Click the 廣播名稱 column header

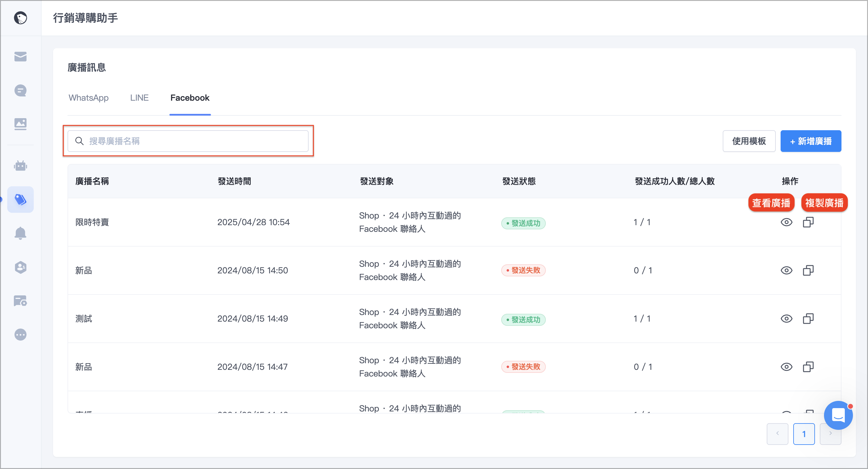pos(92,181)
